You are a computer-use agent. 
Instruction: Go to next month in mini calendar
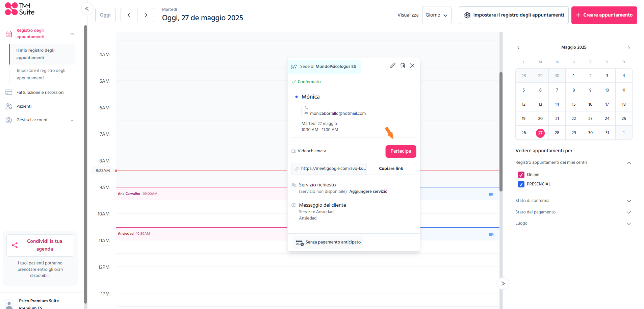point(629,48)
